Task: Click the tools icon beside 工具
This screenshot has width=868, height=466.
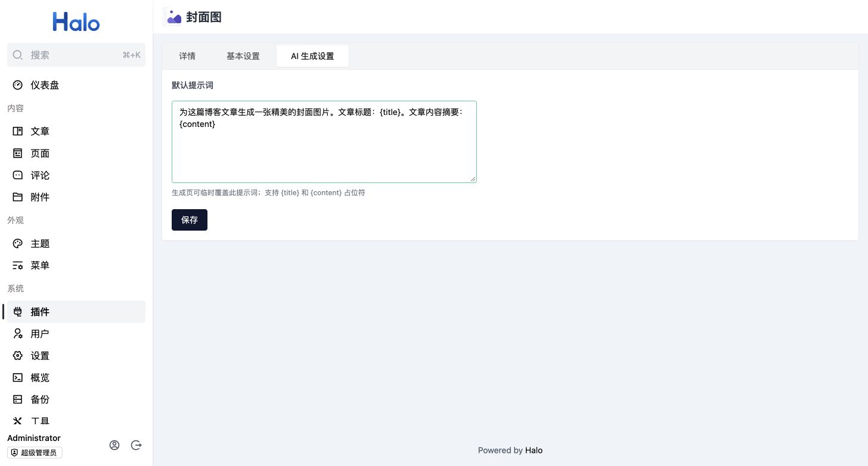Action: 18,421
